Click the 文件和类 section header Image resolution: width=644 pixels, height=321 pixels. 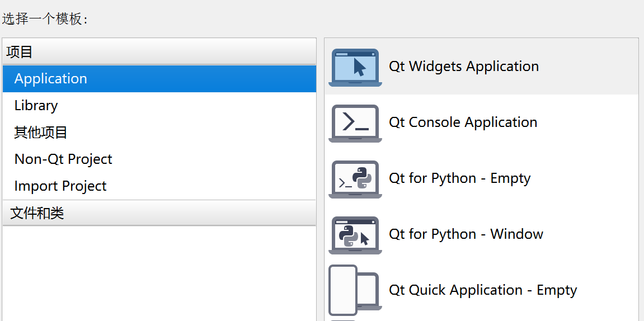(159, 213)
